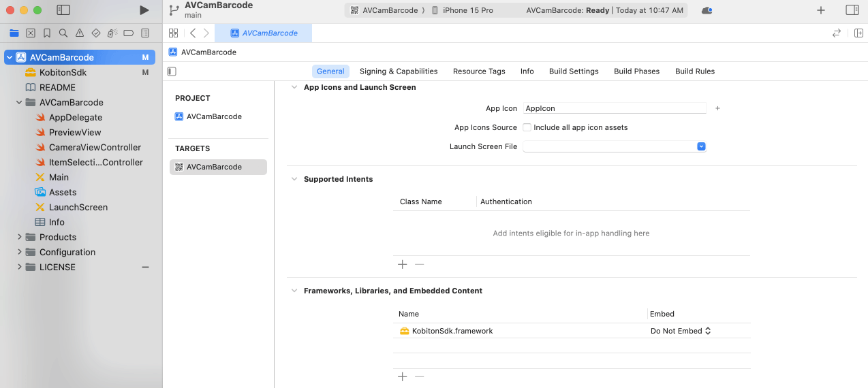Switch to the General tab

click(330, 71)
